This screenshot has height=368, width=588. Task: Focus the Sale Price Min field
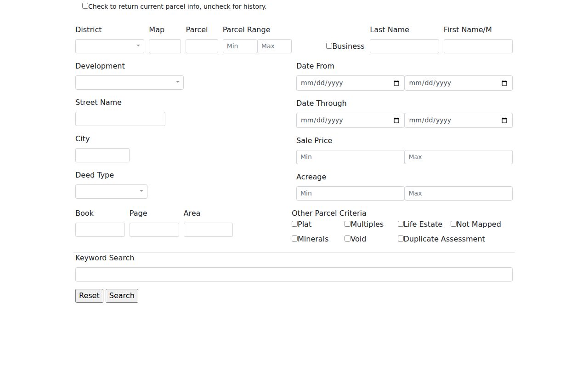(351, 157)
